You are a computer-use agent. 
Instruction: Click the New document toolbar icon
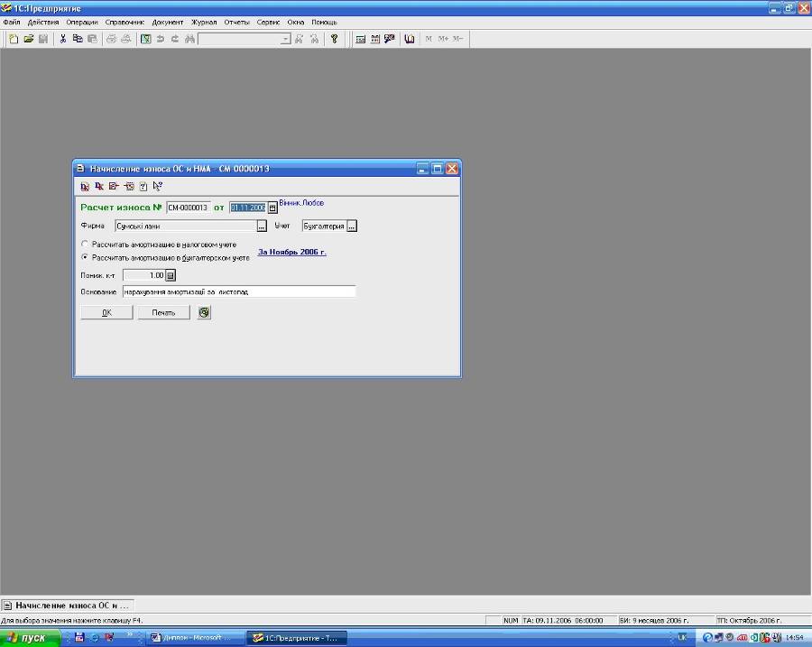pos(14,39)
